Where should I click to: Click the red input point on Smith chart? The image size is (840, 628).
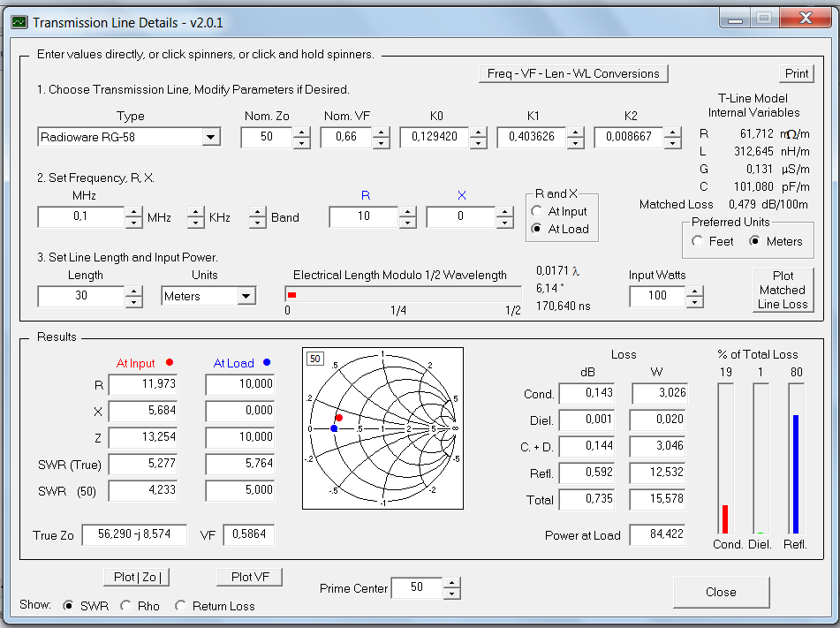(338, 418)
